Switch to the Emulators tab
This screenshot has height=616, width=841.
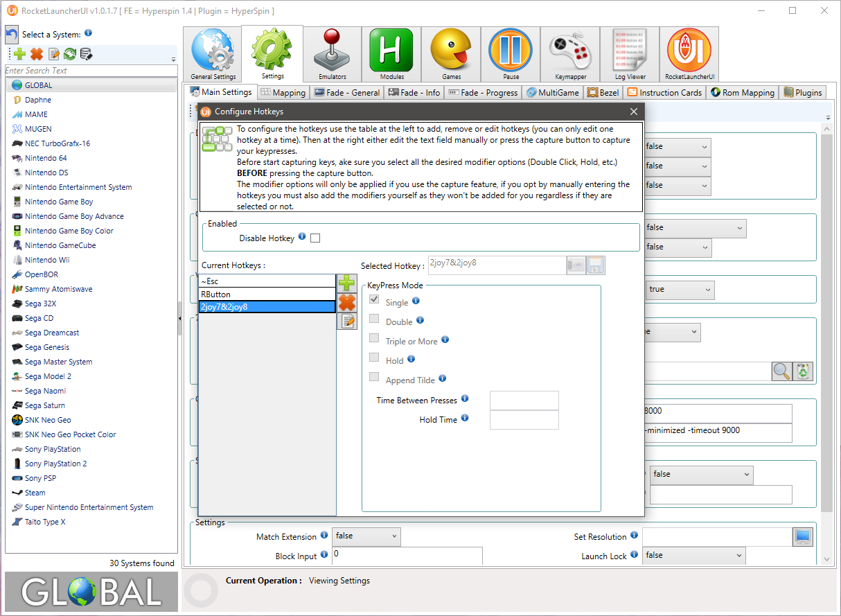click(x=333, y=54)
